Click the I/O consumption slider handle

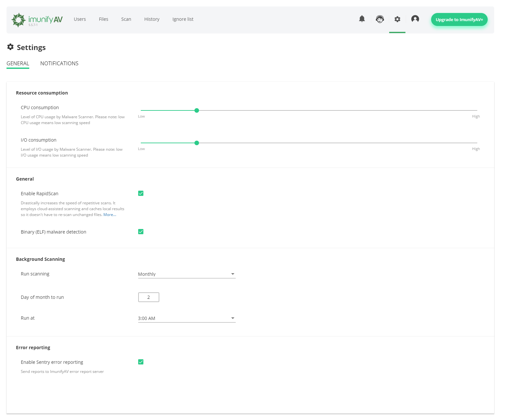(x=197, y=143)
